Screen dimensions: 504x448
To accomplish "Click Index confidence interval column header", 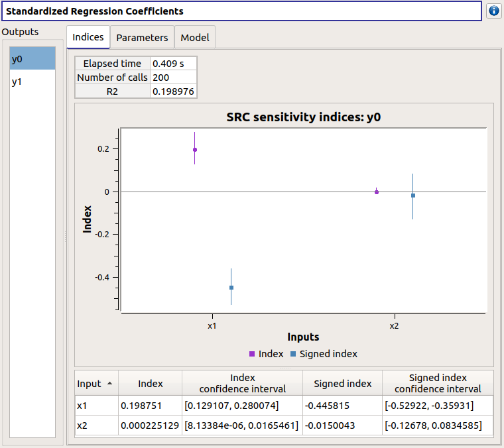I will tap(243, 384).
